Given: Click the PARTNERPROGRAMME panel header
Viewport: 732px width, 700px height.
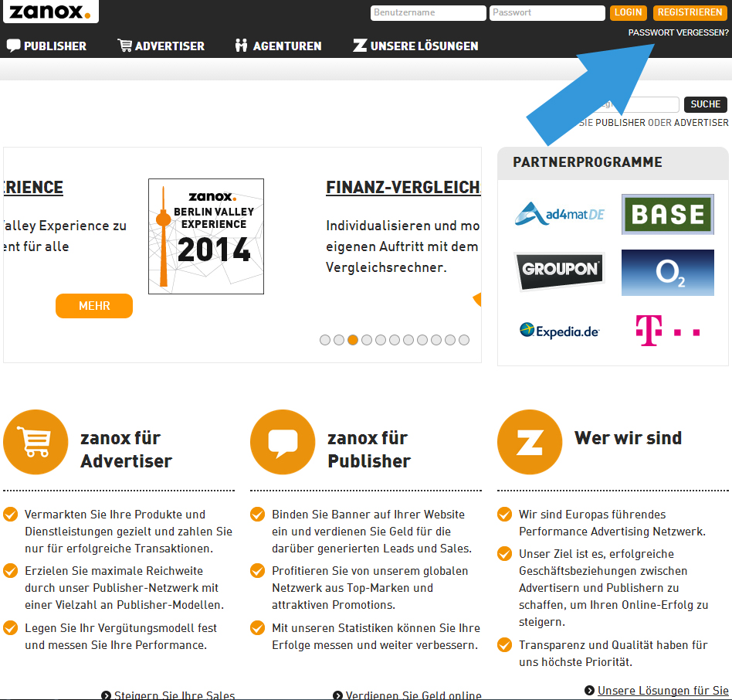Looking at the screenshot, I should [x=613, y=162].
